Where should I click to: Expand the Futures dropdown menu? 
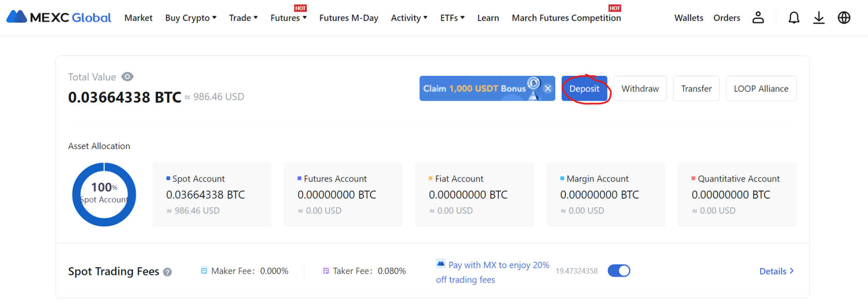click(289, 18)
